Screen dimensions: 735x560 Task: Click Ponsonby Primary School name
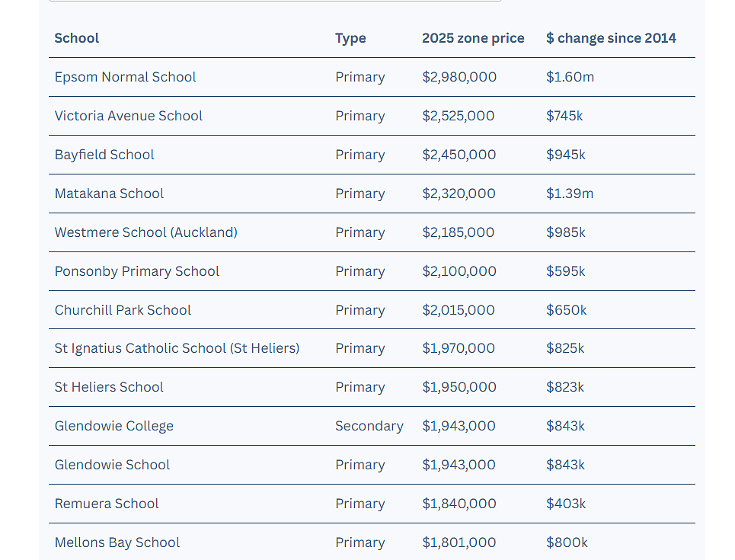point(137,271)
